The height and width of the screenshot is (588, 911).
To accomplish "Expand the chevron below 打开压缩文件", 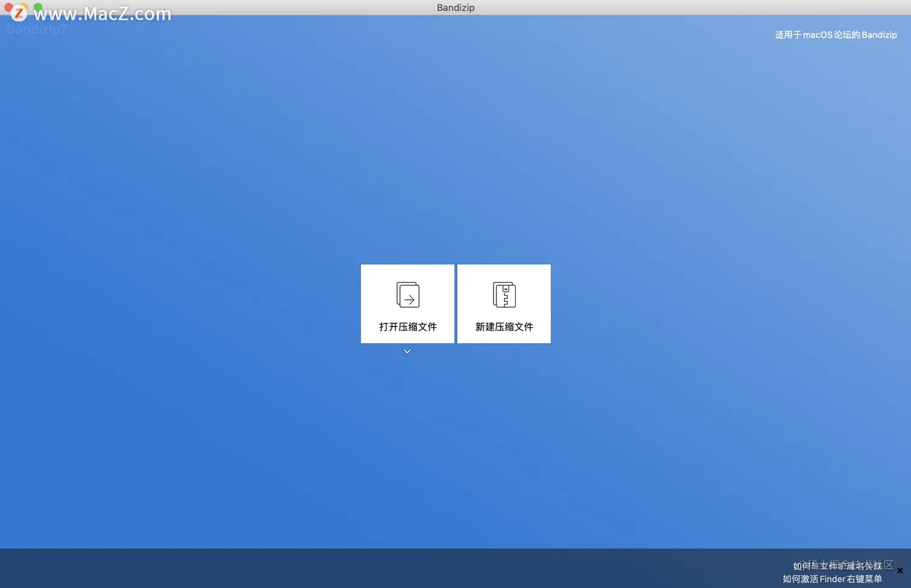I will point(407,351).
